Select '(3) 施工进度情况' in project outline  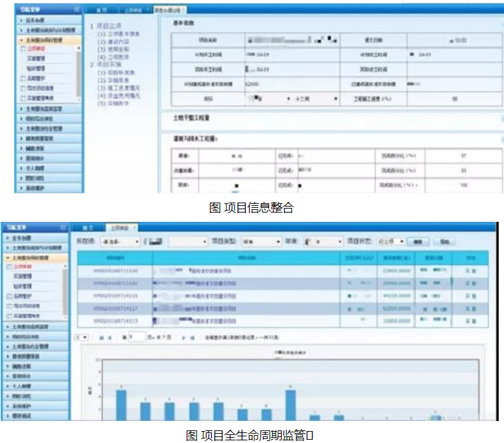tap(119, 88)
